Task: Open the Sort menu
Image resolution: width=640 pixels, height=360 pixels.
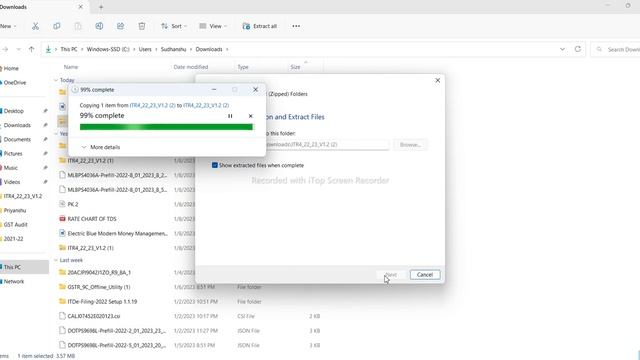Action: click(x=173, y=26)
